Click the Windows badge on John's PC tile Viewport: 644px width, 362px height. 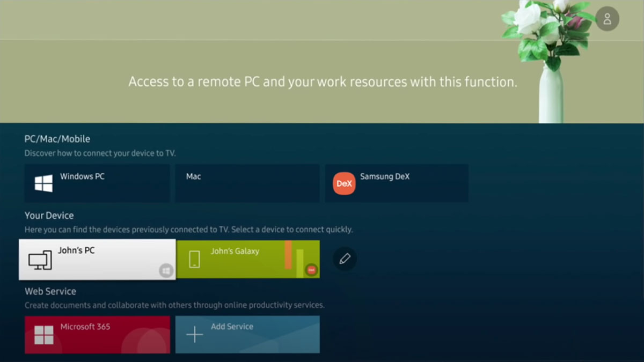point(166,271)
